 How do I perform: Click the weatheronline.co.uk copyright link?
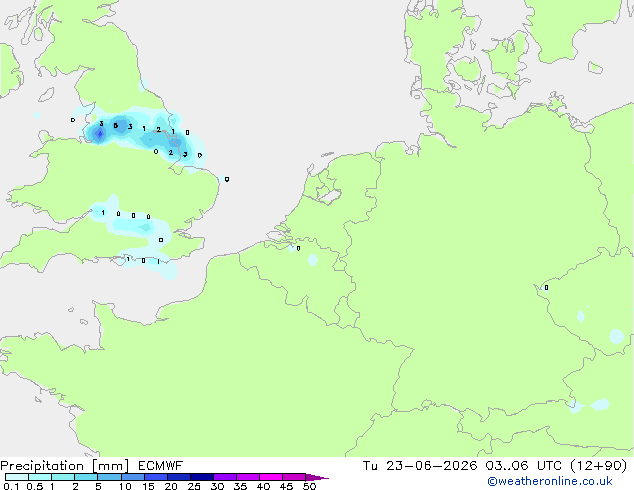point(550,481)
